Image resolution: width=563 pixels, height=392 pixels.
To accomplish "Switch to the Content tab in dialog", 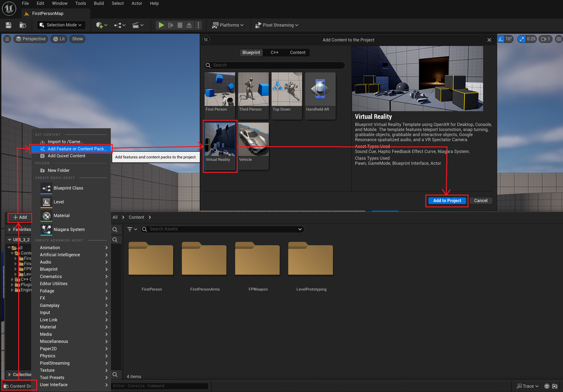I will pos(298,53).
